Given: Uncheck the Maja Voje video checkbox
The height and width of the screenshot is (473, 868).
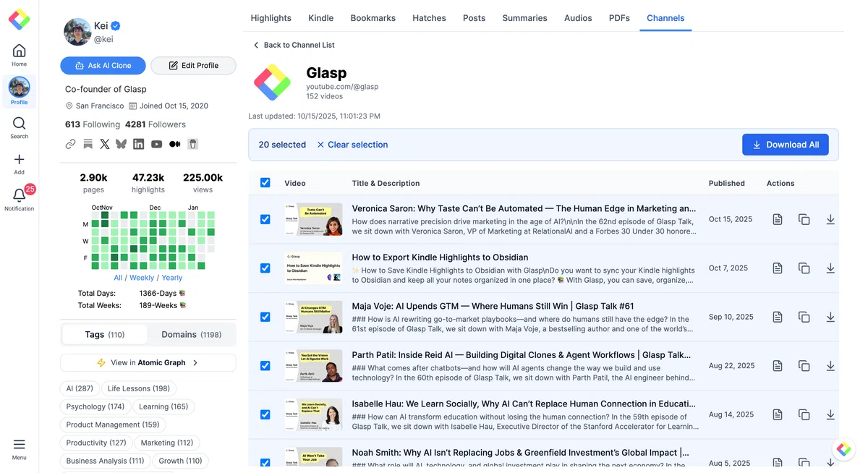Looking at the screenshot, I should (x=265, y=317).
